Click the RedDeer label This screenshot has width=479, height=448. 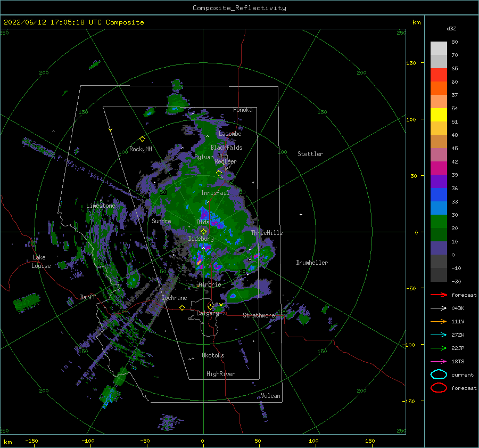(x=226, y=161)
